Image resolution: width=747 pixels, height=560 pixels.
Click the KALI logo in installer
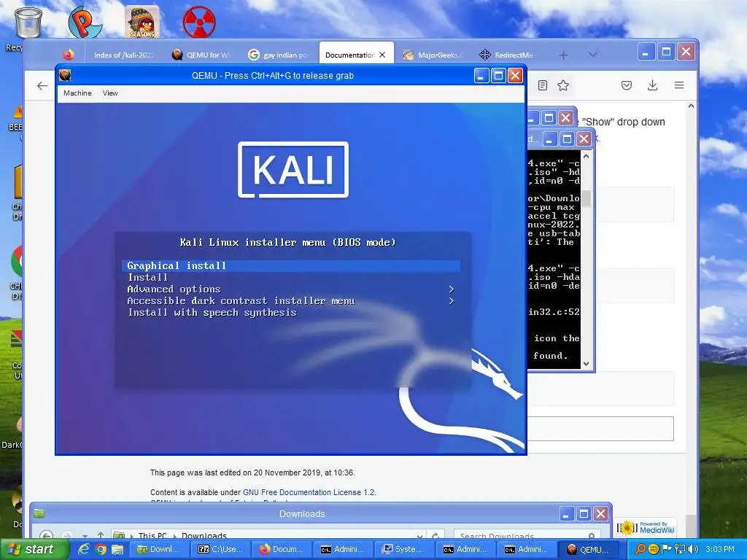(293, 169)
